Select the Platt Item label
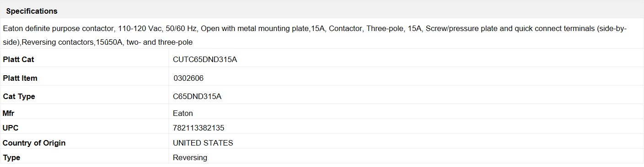Screen dimensions: 644x167 [x=20, y=78]
